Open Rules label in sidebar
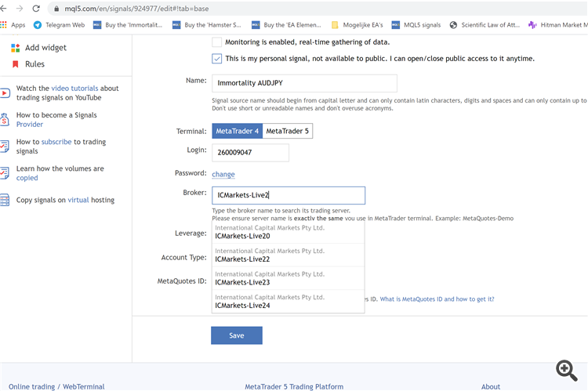Screen dimensions: 588x391 [x=34, y=64]
